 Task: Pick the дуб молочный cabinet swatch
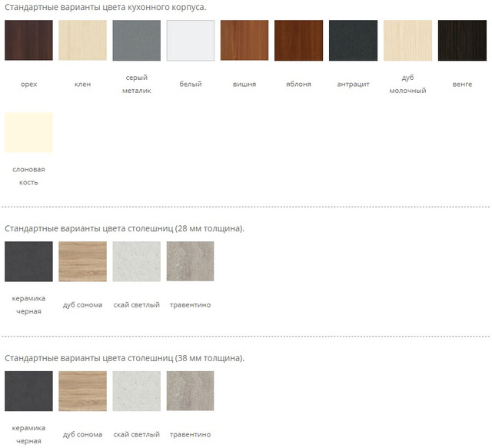[407, 40]
